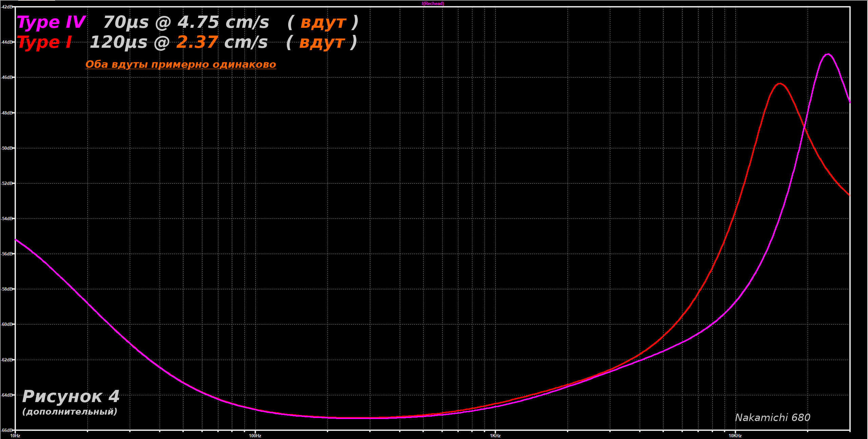The height and width of the screenshot is (439, 868).
Task: Click the peak of the magenta curve
Action: point(828,54)
